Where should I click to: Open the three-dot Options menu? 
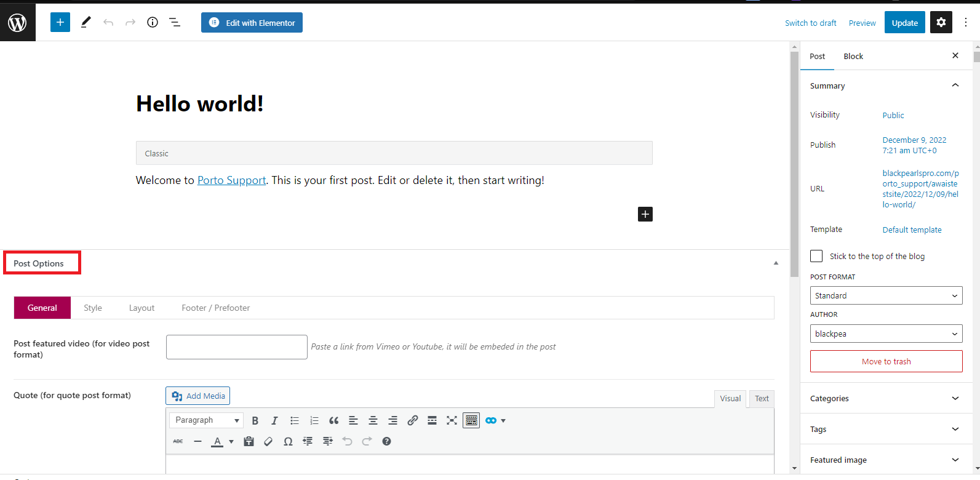(x=966, y=23)
